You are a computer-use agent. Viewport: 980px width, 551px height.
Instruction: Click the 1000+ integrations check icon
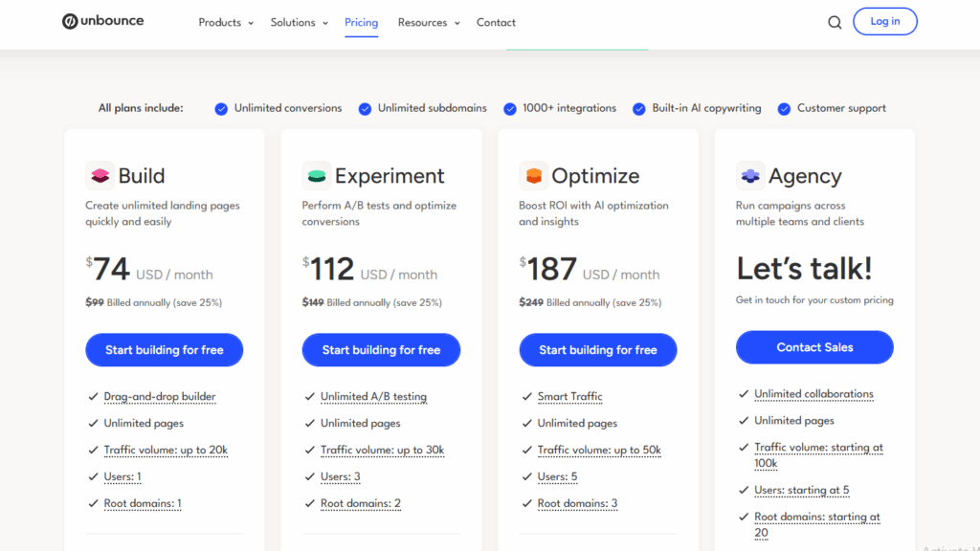pos(510,109)
